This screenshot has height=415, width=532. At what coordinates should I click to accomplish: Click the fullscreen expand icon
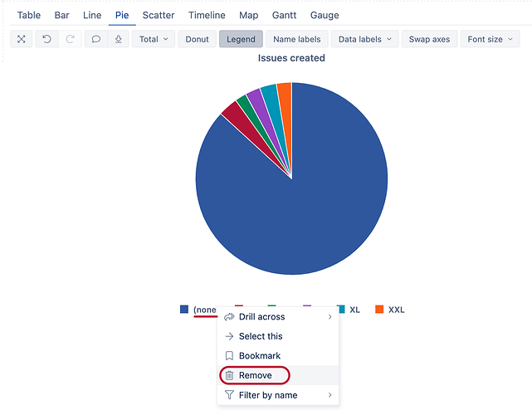tap(22, 39)
